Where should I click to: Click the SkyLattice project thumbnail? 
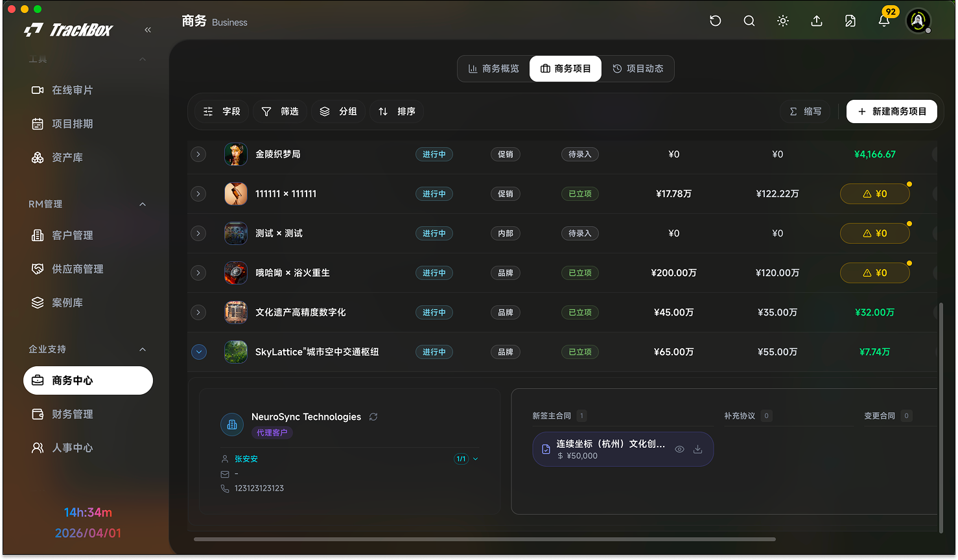pyautogui.click(x=236, y=352)
